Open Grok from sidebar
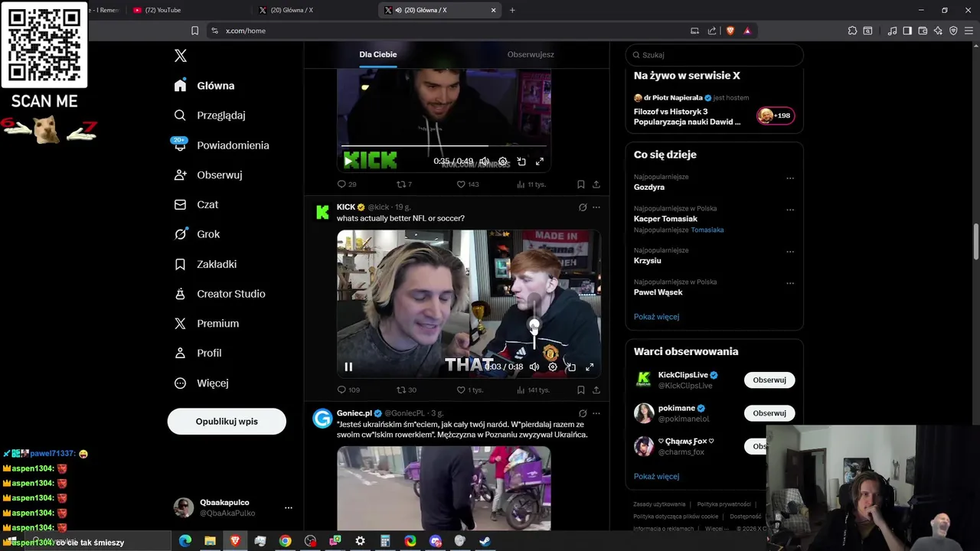This screenshot has width=980, height=551. (197, 235)
